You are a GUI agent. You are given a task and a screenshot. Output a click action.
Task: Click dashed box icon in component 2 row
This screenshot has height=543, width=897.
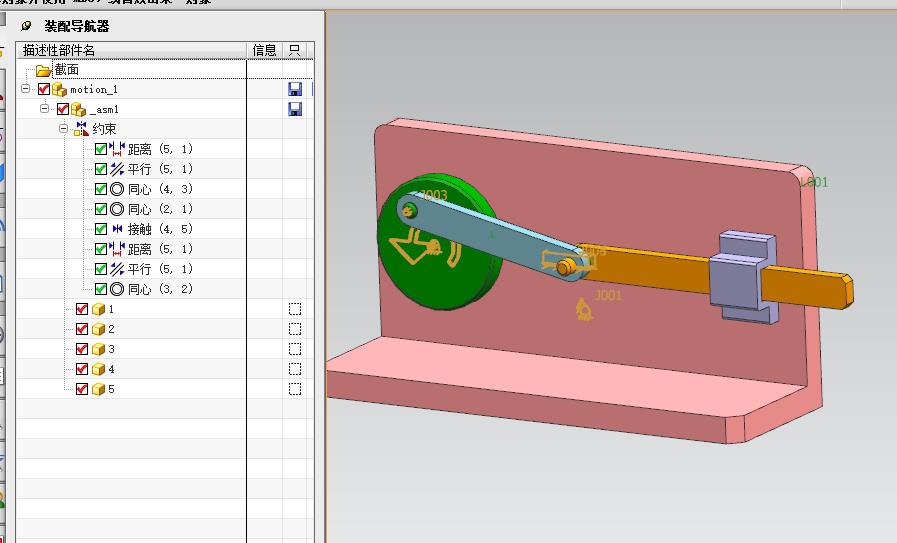click(295, 329)
